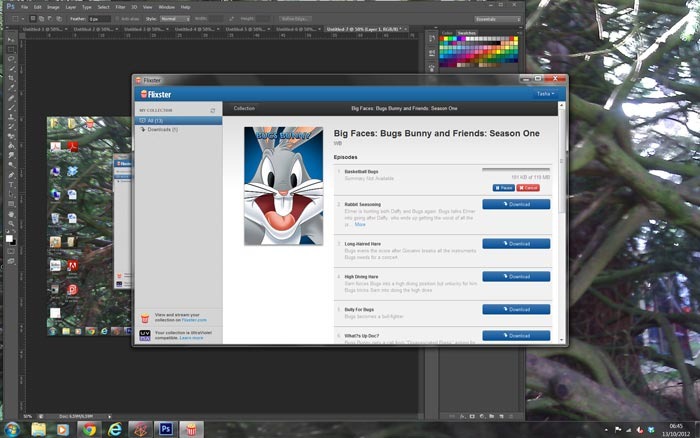Open the Tasha account dropdown
Image resolution: width=700 pixels, height=438 pixels.
tap(546, 94)
